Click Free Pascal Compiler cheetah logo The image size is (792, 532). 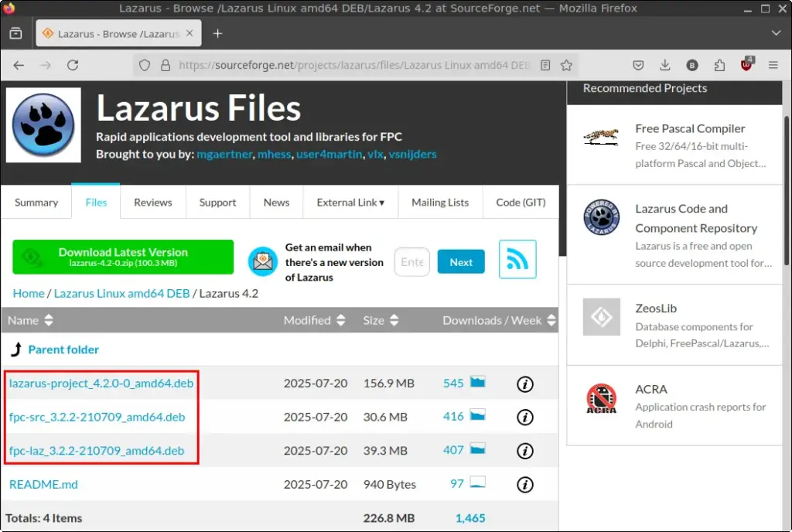point(601,136)
